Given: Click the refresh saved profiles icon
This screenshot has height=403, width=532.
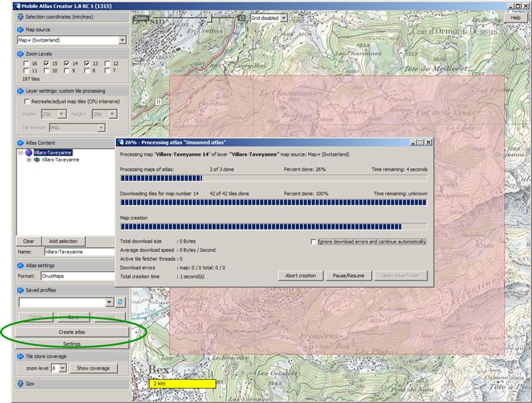Looking at the screenshot, I should click(120, 302).
